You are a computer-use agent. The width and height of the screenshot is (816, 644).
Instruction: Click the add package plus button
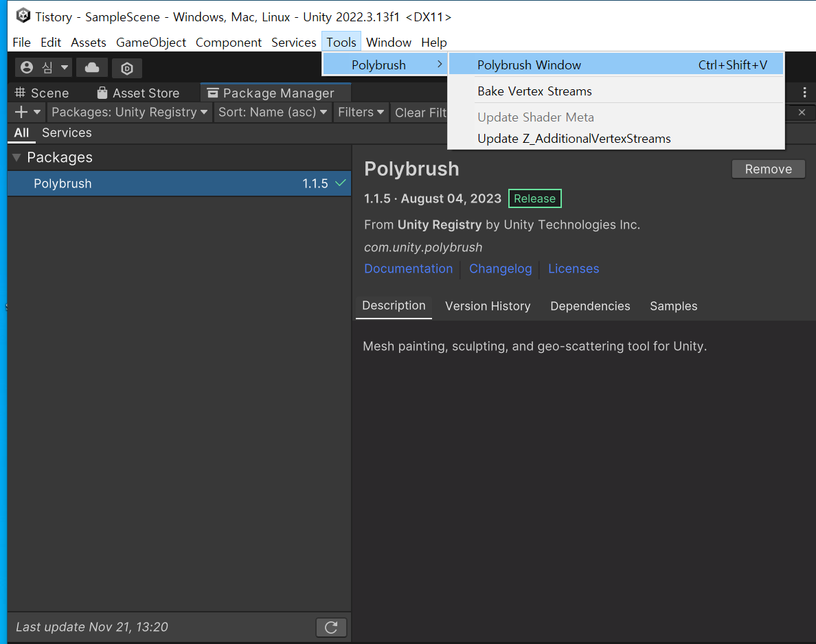[x=21, y=112]
